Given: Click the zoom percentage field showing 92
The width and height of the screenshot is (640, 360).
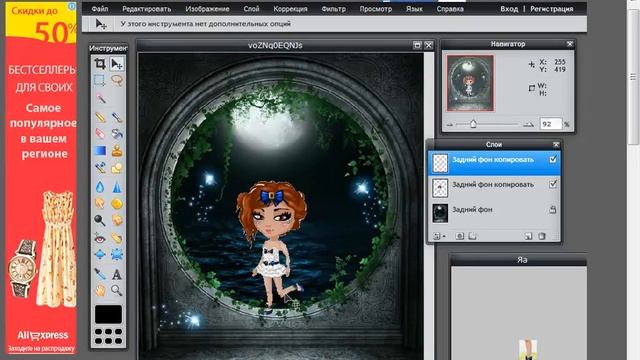Looking at the screenshot, I should 551,124.
